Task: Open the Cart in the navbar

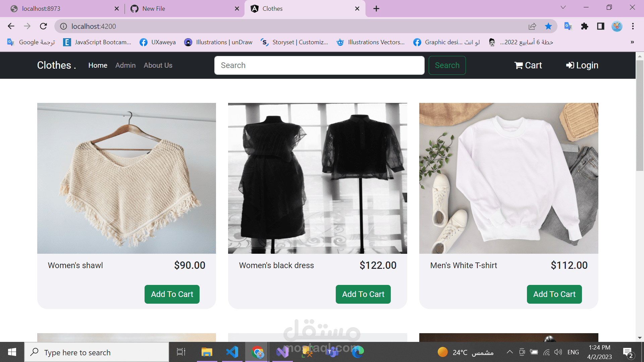Action: 528,65
